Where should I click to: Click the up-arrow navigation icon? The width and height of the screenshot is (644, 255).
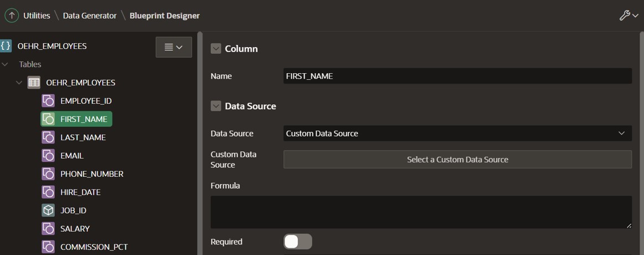coord(12,16)
